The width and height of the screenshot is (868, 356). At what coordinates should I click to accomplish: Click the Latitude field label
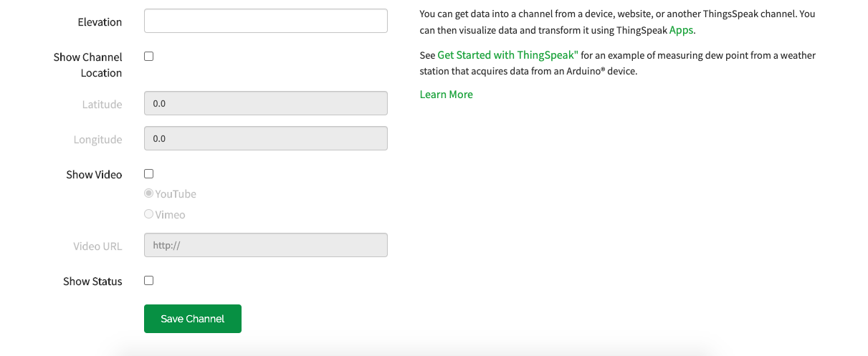pos(102,105)
